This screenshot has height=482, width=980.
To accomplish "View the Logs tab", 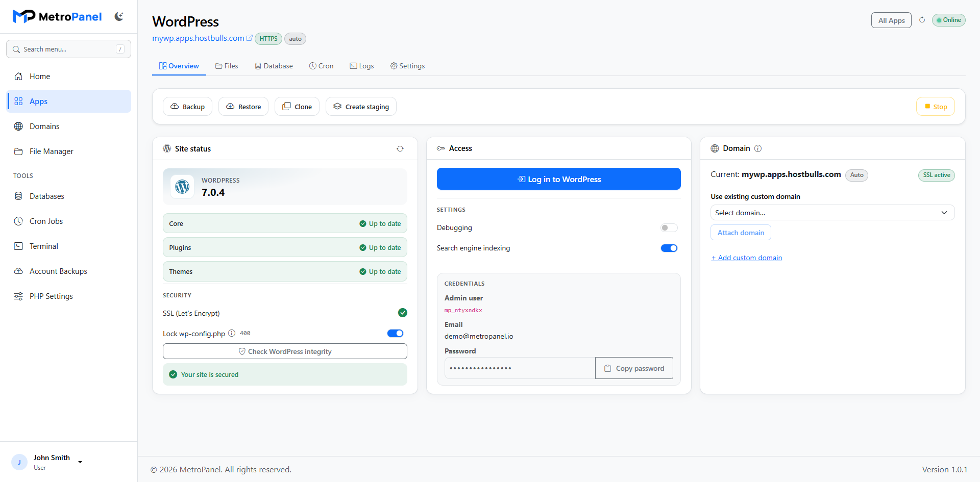I will click(362, 66).
